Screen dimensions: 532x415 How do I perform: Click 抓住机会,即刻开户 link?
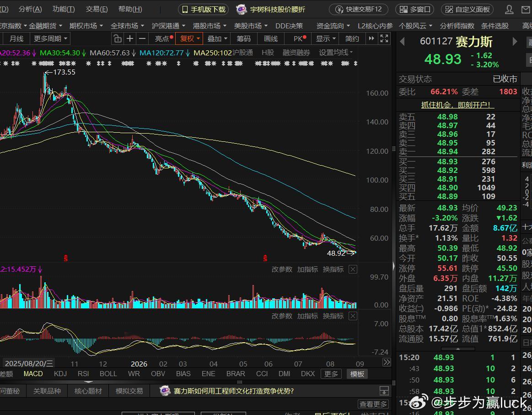click(457, 105)
